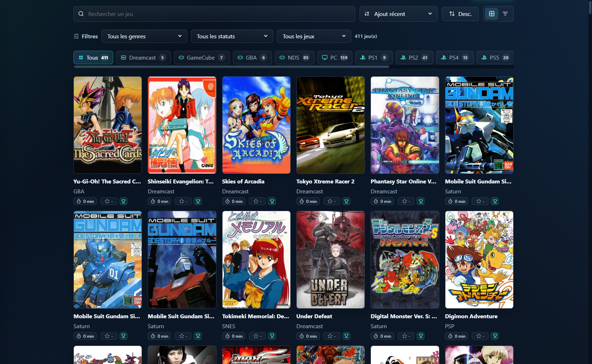This screenshot has height=364, width=592.
Task: Click 0 min playtime under Skies of Arcadia
Action: coord(234,201)
